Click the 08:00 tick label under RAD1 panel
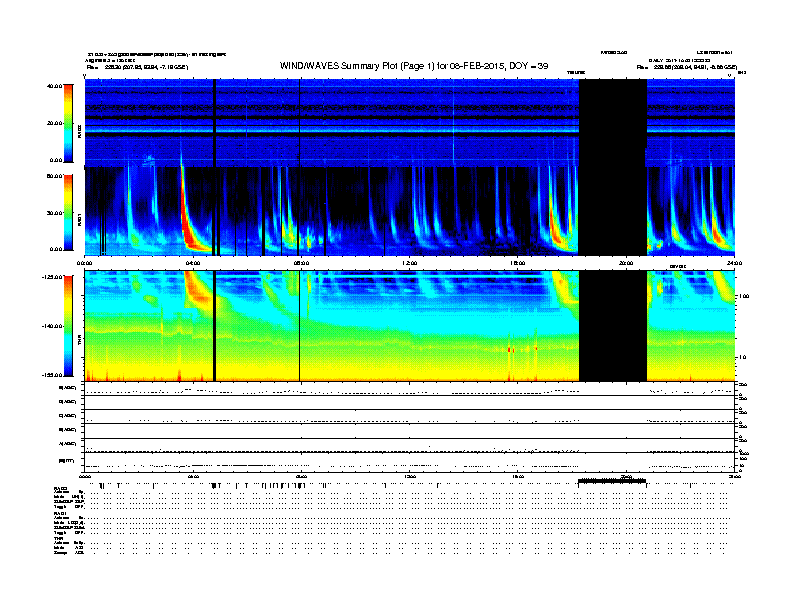The height and width of the screenshot is (612, 792). pyautogui.click(x=301, y=263)
